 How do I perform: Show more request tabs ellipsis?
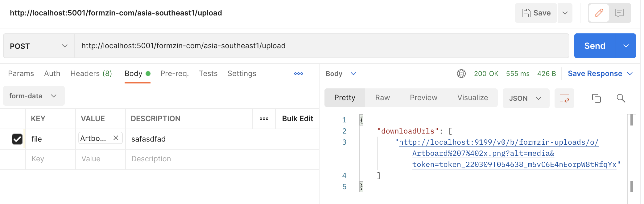(x=298, y=74)
